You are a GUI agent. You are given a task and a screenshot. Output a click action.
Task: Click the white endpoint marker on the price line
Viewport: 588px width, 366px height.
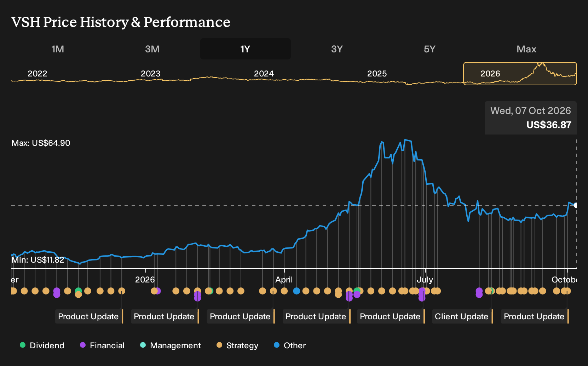pyautogui.click(x=575, y=205)
